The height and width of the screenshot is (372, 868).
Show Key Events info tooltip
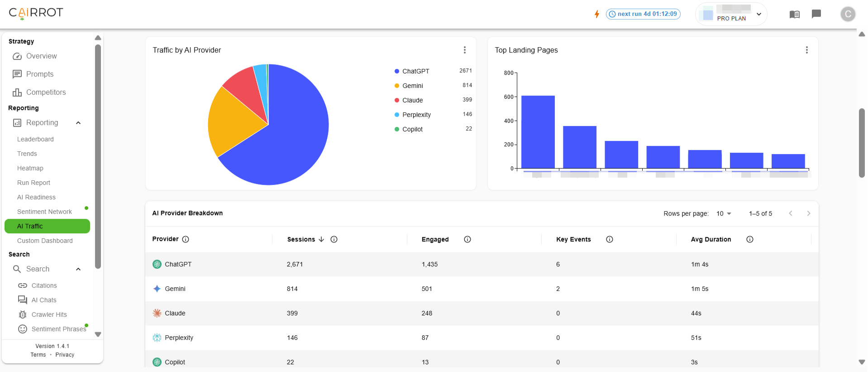pos(610,239)
